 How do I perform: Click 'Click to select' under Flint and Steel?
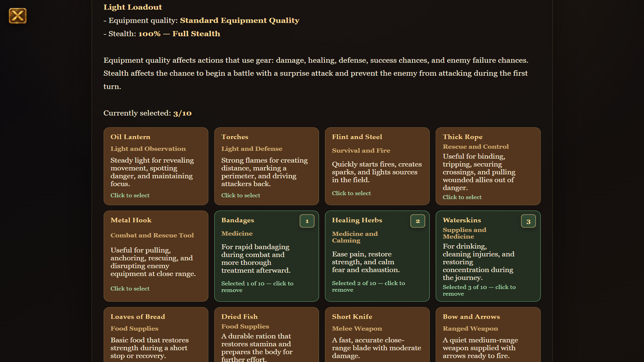click(x=351, y=193)
